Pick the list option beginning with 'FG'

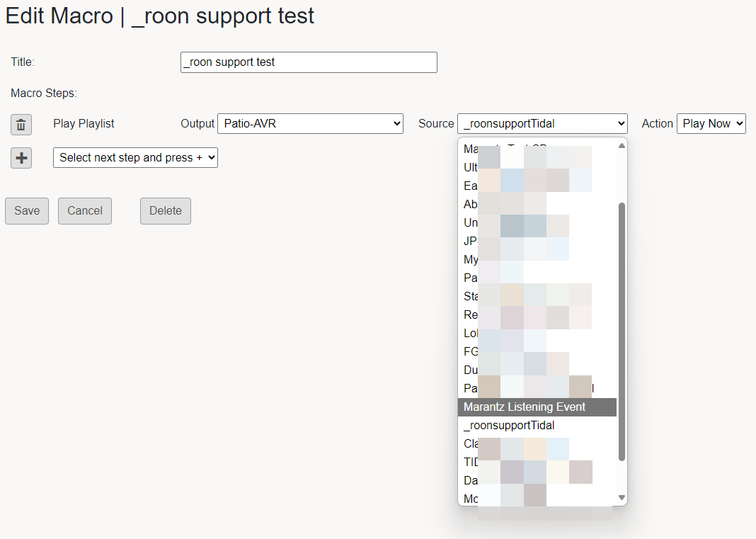[x=471, y=352]
